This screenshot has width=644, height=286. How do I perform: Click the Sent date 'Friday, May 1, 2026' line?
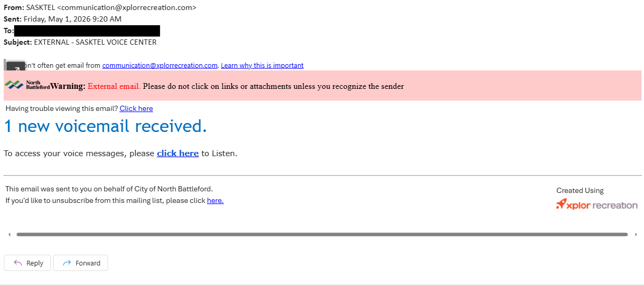[73, 19]
